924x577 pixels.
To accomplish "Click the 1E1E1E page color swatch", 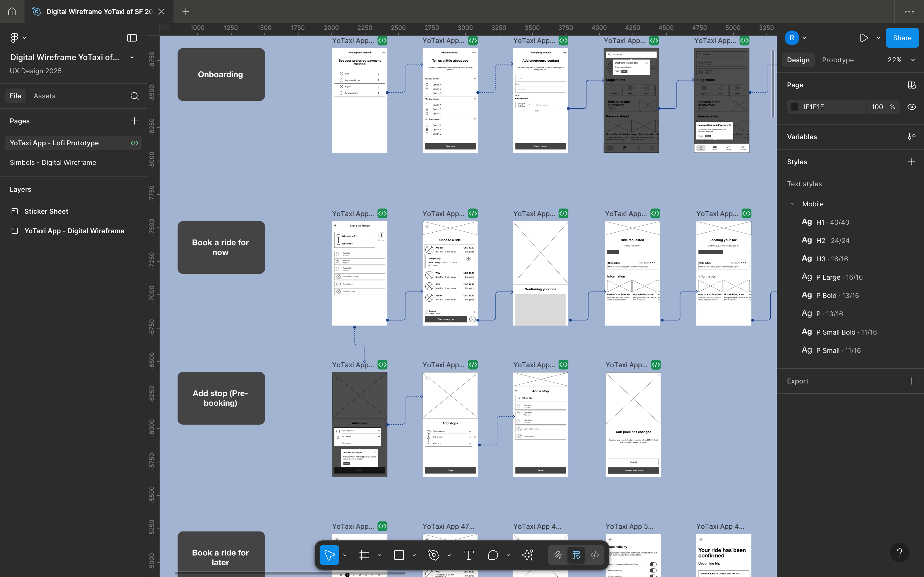I will click(794, 107).
